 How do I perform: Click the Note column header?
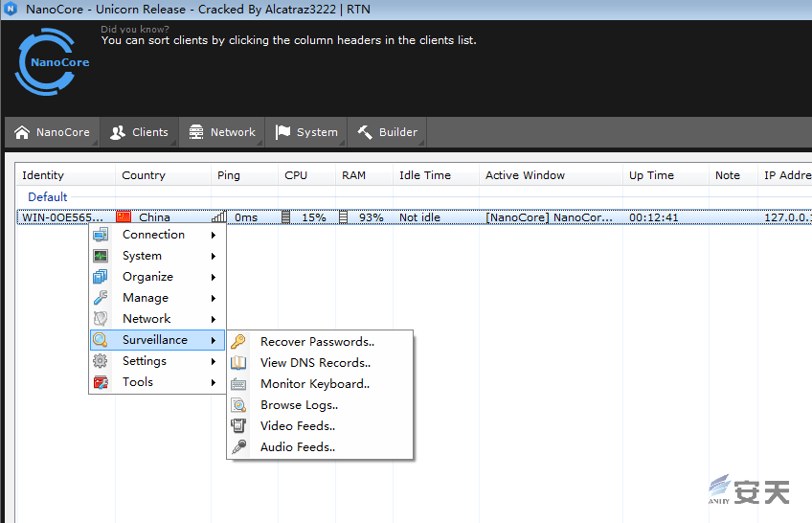tap(733, 175)
